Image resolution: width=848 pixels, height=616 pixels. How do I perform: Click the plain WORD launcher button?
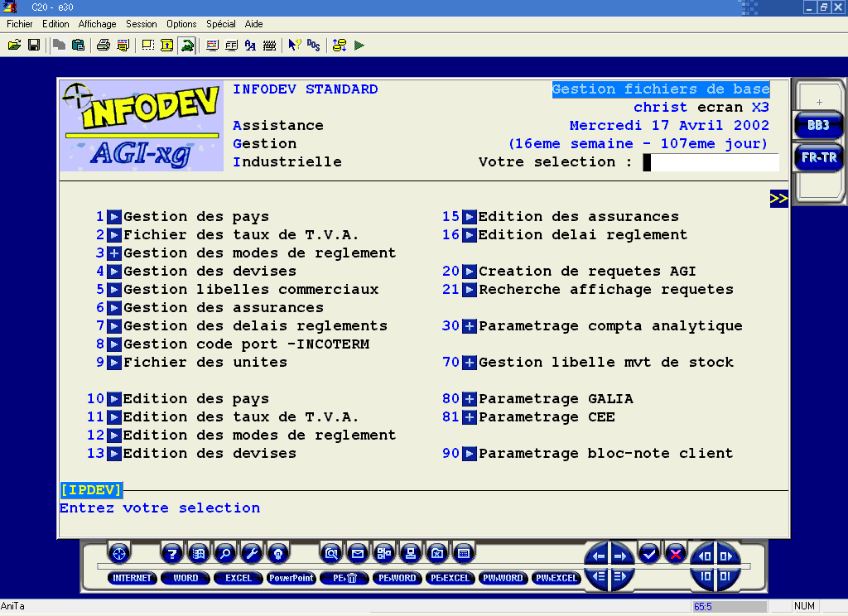click(x=185, y=578)
